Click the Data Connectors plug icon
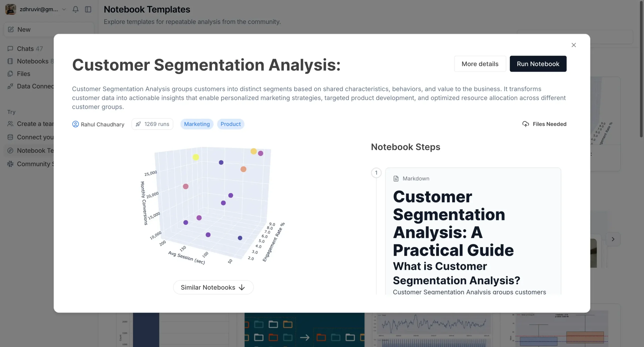 point(10,86)
